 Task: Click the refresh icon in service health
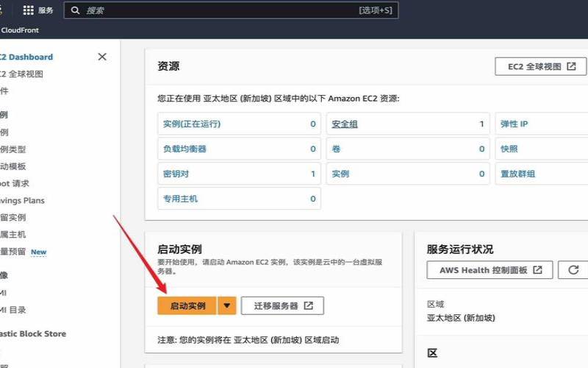[572, 270]
